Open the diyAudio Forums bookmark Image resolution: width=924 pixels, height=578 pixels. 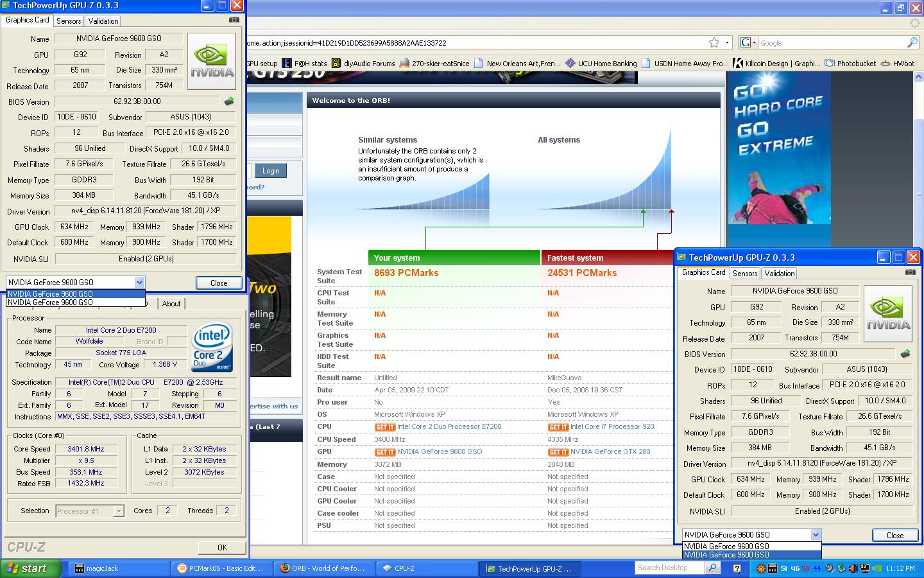[x=363, y=64]
